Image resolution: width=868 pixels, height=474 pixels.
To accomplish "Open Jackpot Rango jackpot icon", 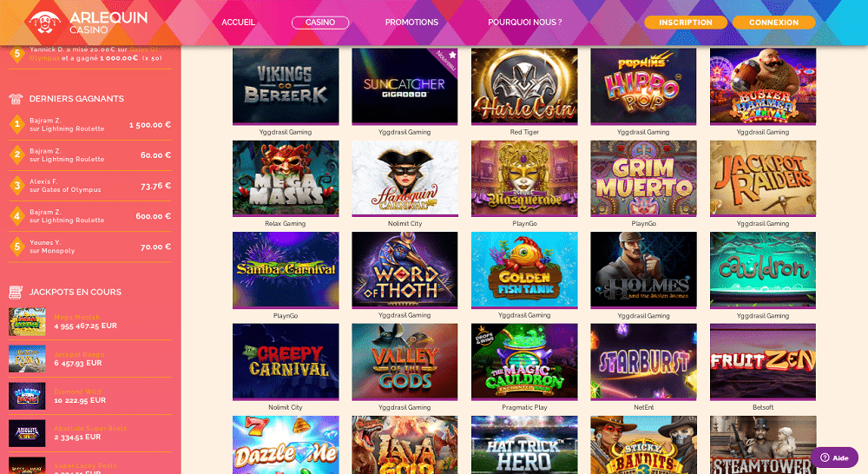I will (27, 359).
